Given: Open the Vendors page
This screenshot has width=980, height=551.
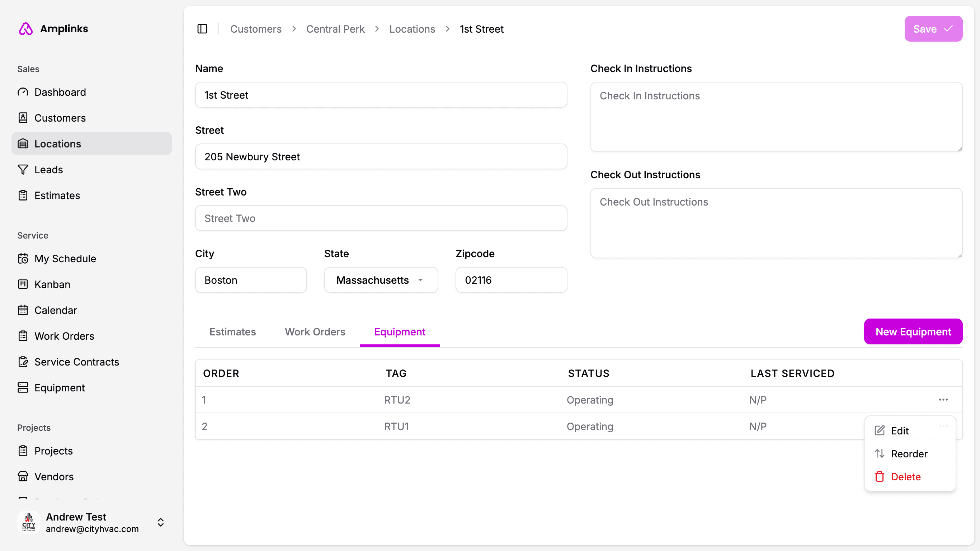Looking at the screenshot, I should click(54, 476).
